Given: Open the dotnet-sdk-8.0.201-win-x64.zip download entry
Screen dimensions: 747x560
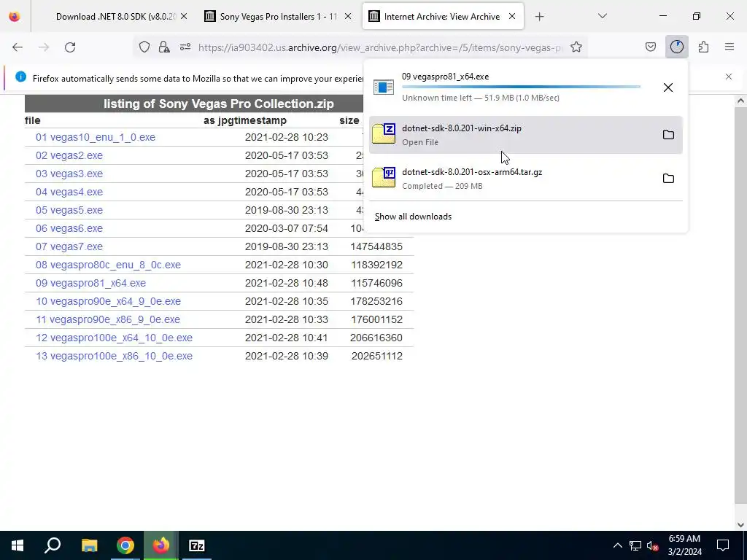Looking at the screenshot, I should coord(526,135).
